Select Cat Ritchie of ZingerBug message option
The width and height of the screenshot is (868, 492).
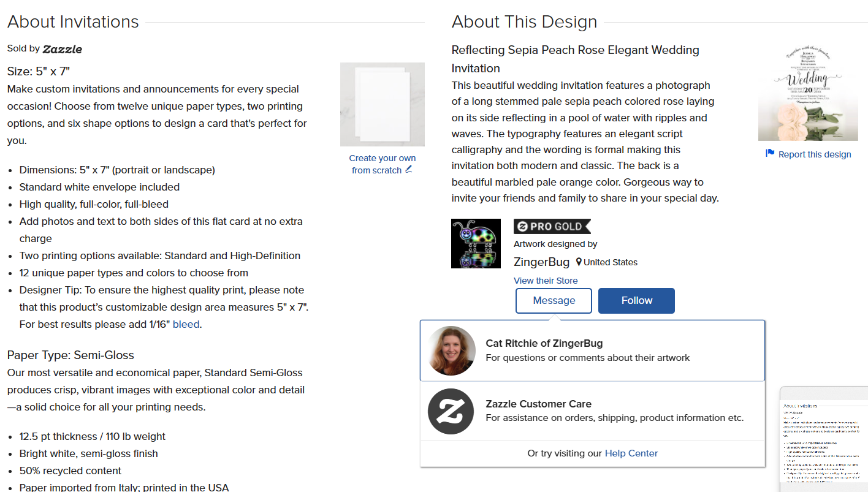pyautogui.click(x=592, y=350)
